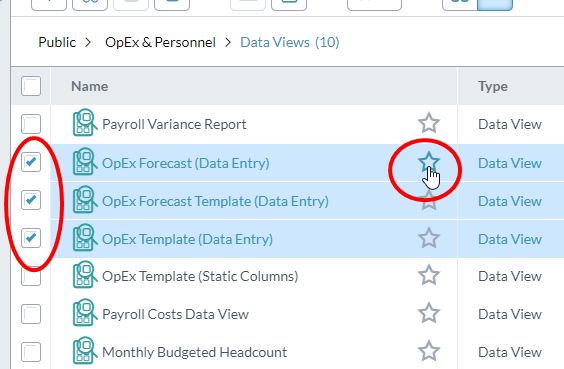This screenshot has height=369, width=564.
Task: Go to the Public breadcrumb folder
Action: [x=57, y=42]
